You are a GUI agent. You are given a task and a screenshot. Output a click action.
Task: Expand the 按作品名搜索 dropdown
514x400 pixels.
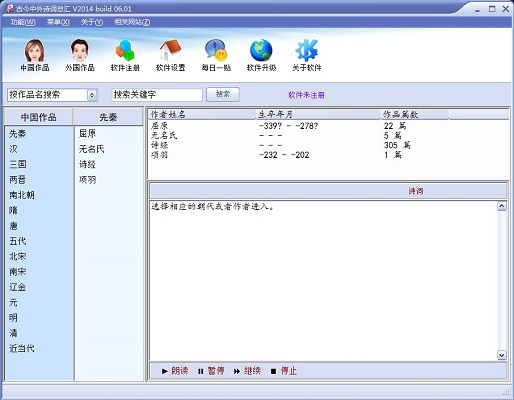92,95
